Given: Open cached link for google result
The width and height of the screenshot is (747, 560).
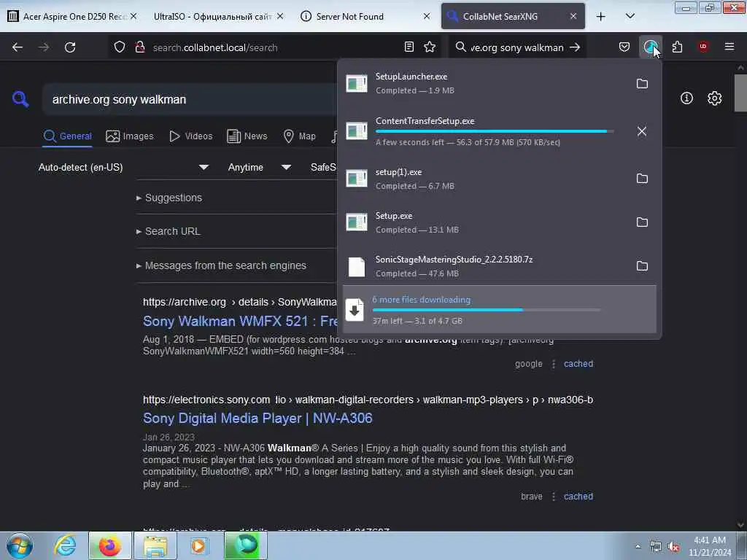Looking at the screenshot, I should pyautogui.click(x=578, y=364).
